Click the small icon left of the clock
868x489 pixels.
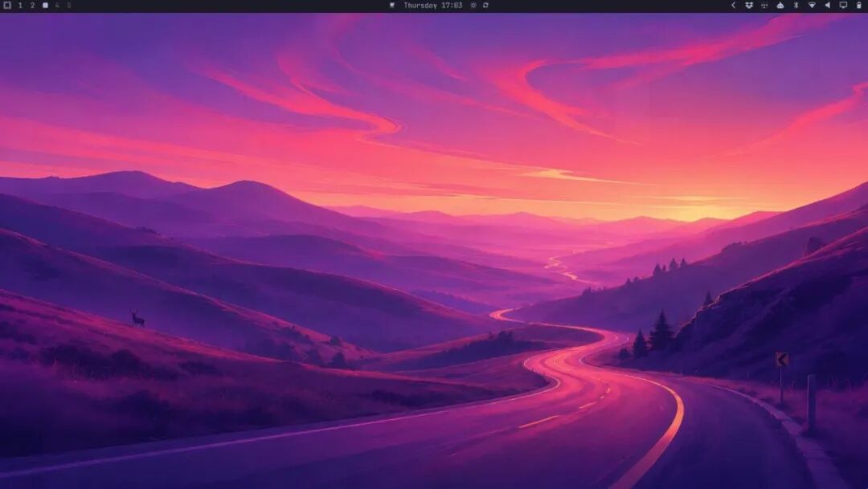point(392,6)
